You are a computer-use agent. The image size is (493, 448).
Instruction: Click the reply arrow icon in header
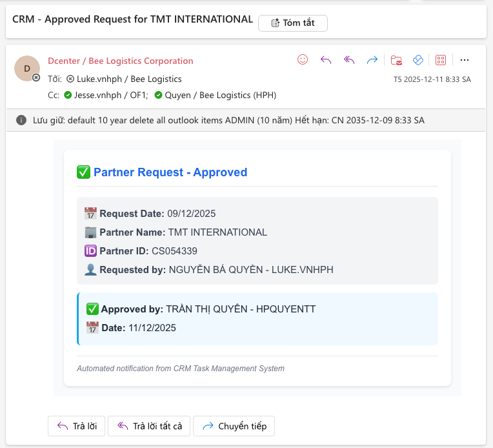pyautogui.click(x=326, y=60)
